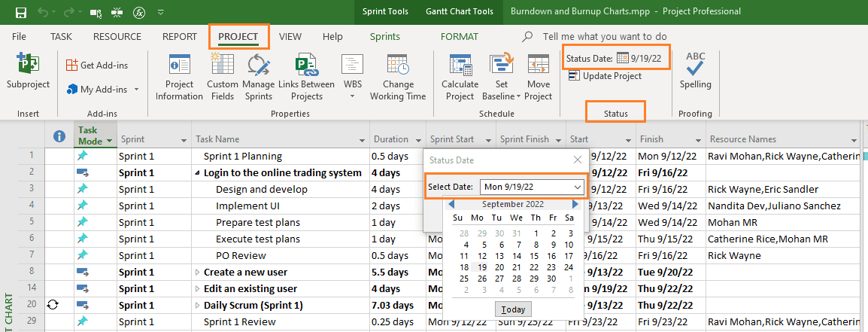Open the Help tab
The image size is (868, 332).
pos(332,37)
